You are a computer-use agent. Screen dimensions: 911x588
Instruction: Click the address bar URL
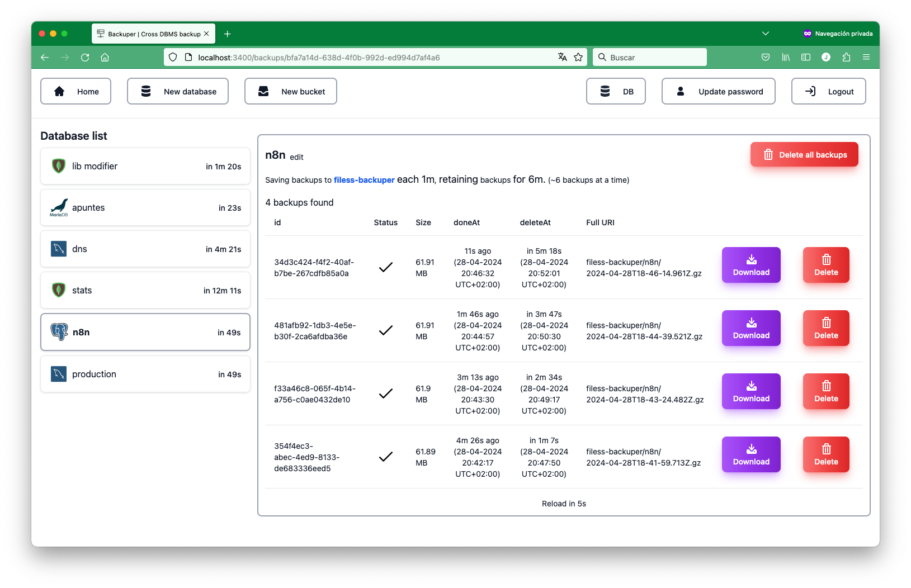319,58
